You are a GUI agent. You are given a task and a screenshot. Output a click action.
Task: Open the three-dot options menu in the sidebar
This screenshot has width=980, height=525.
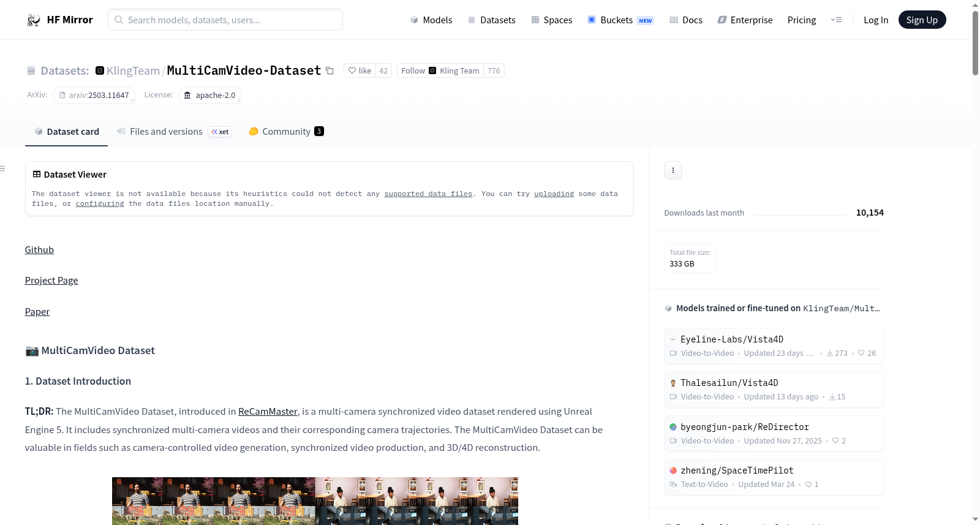(673, 170)
